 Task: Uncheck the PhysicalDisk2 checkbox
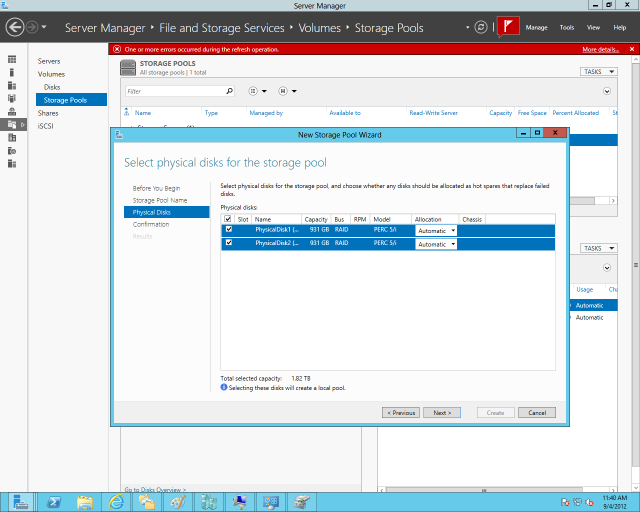tap(229, 243)
